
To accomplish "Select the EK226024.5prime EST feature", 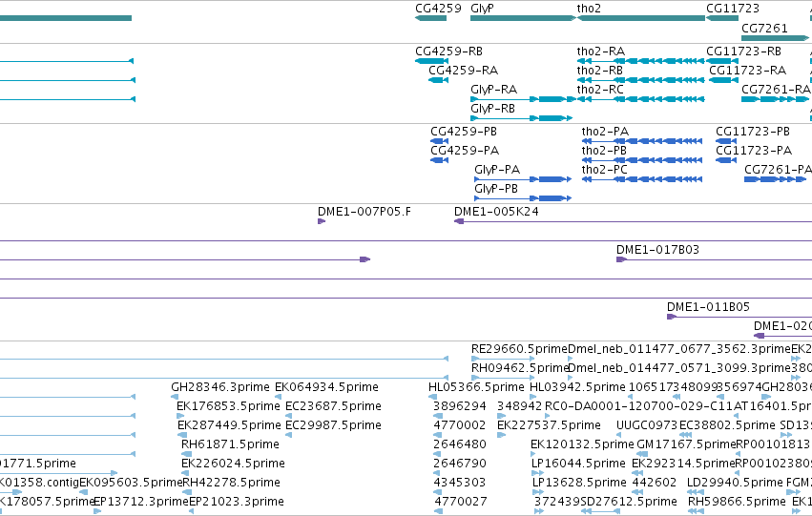I will (186, 473).
